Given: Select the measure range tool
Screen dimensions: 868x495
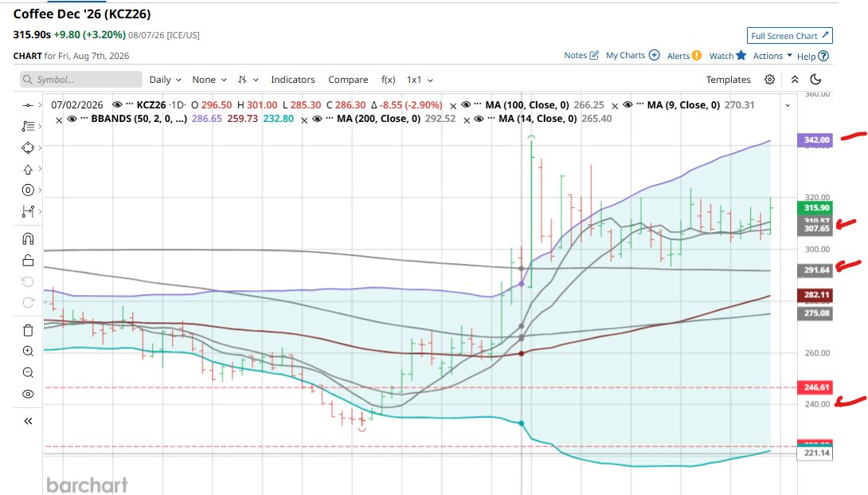Looking at the screenshot, I should tap(28, 211).
